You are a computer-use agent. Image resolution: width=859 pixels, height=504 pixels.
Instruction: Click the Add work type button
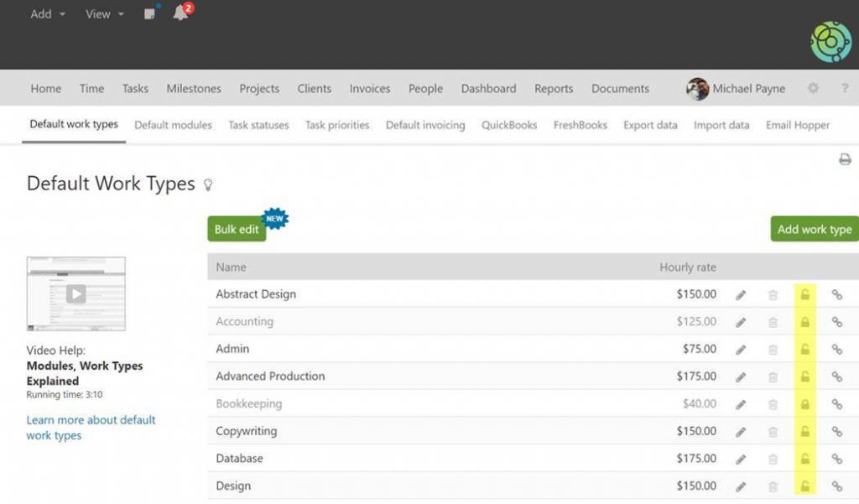coord(815,228)
